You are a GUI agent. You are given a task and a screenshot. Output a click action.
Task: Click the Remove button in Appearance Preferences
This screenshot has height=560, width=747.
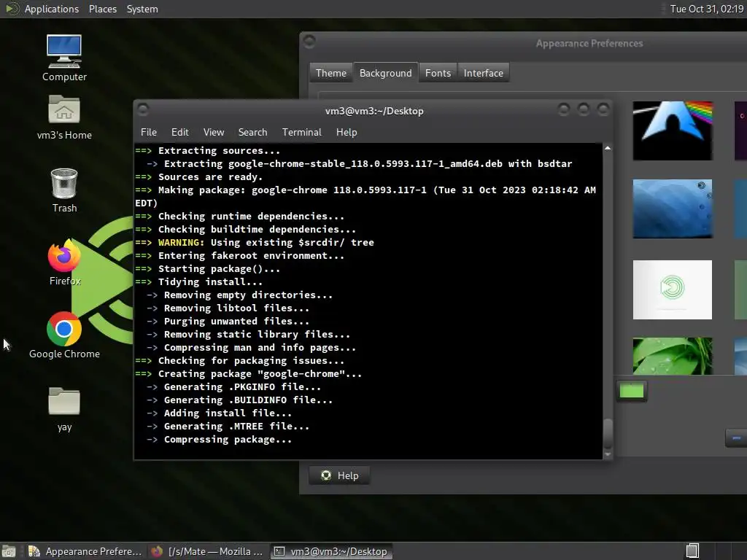(736, 438)
